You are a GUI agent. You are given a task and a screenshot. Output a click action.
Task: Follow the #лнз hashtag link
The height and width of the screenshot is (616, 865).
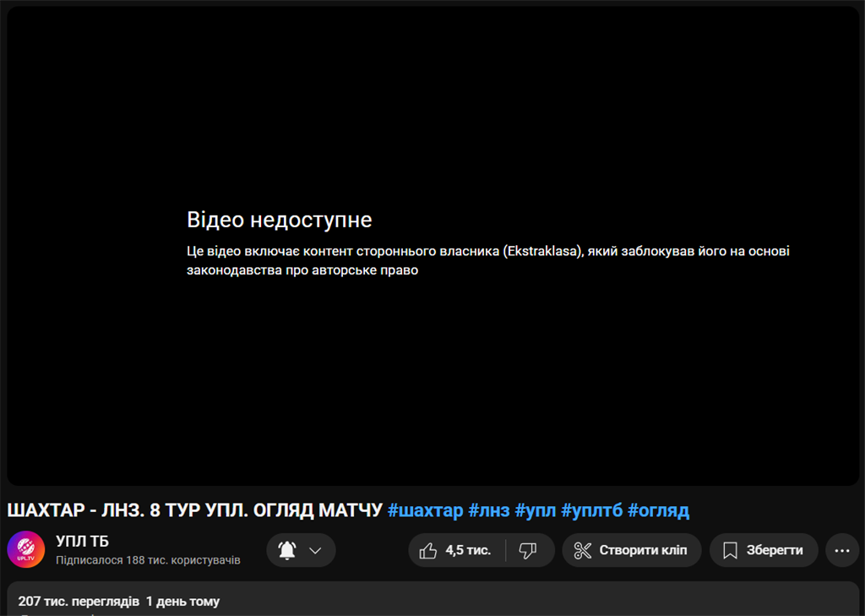point(489,510)
